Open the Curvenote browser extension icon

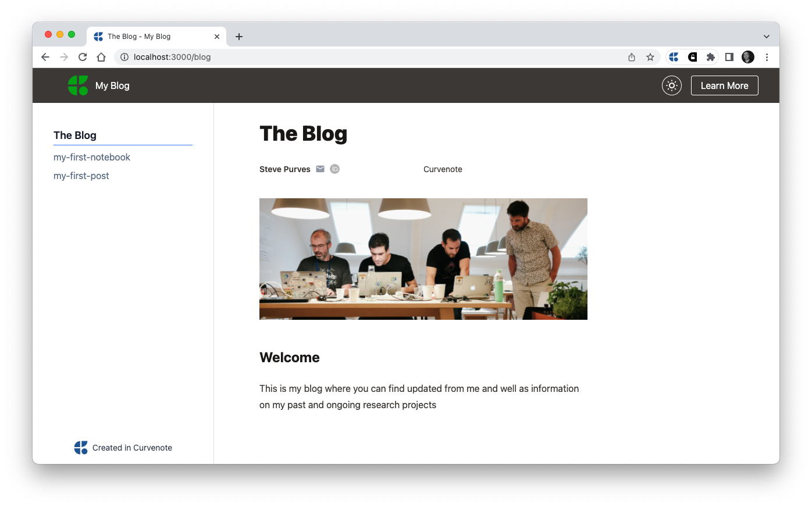click(673, 56)
